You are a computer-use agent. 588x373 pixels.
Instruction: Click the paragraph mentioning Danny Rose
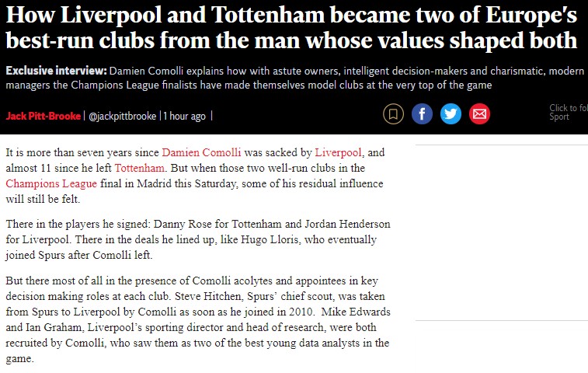(198, 239)
